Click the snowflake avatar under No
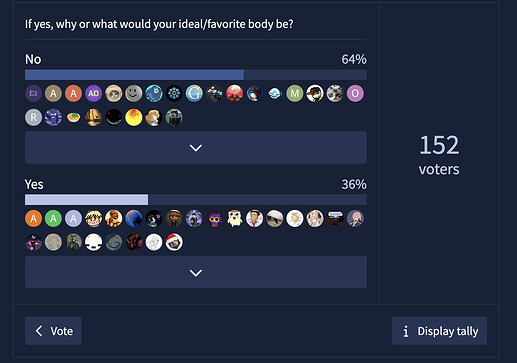This screenshot has height=363, width=517. [174, 93]
